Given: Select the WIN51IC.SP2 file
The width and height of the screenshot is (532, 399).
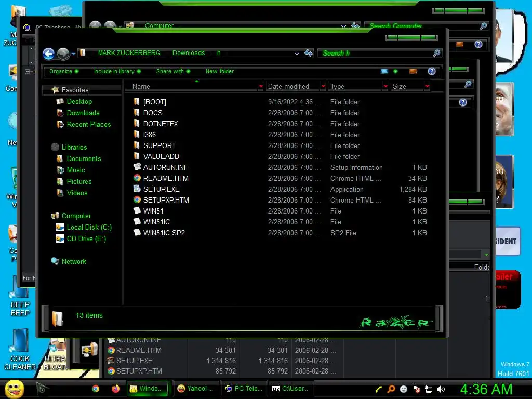Looking at the screenshot, I should [164, 233].
